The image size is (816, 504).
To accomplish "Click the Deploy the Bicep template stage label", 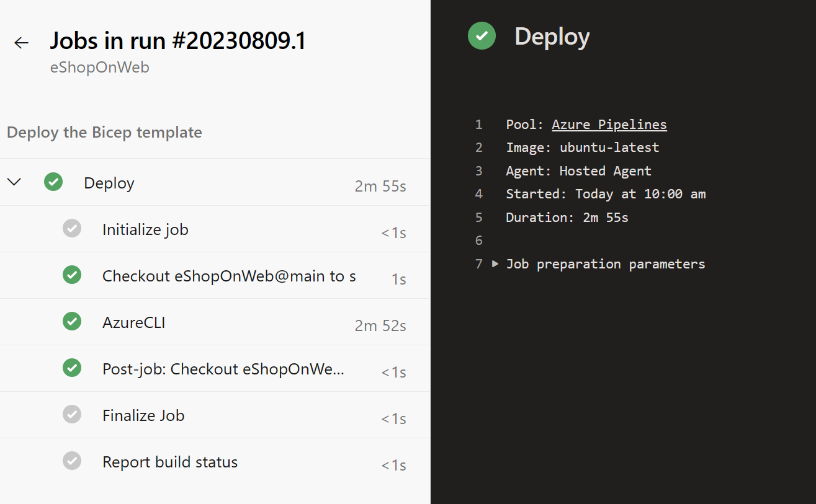I will 104,132.
